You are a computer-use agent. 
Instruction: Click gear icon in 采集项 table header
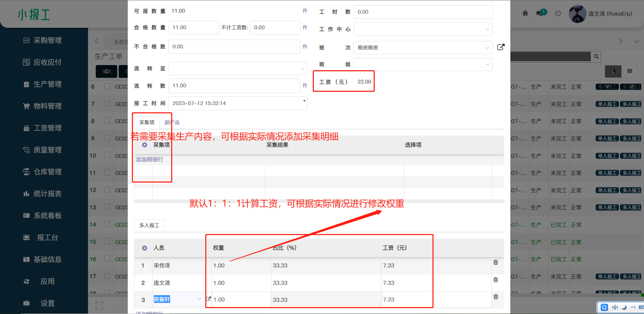144,145
